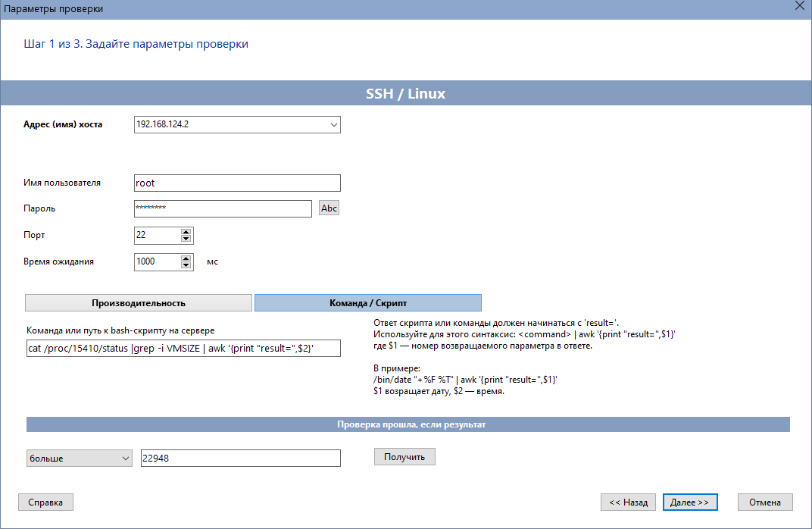The width and height of the screenshot is (812, 529).
Task: Decrease the port value with down arrow
Action: tap(186, 239)
